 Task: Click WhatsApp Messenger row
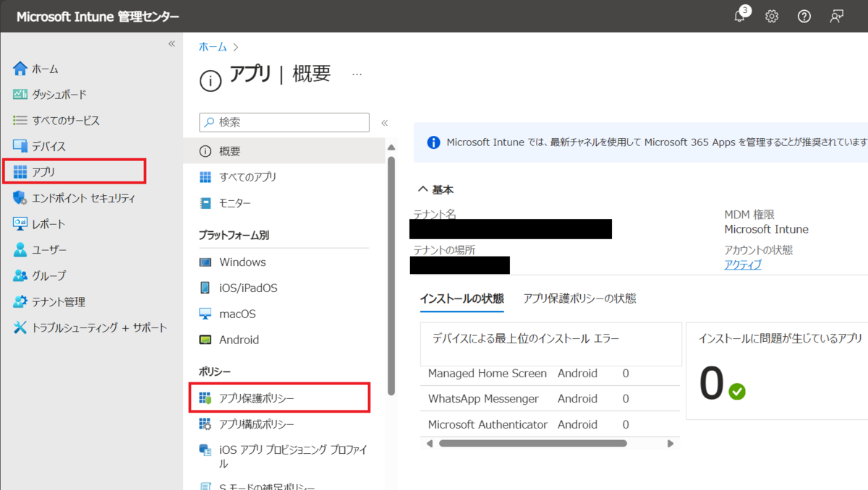pos(551,398)
